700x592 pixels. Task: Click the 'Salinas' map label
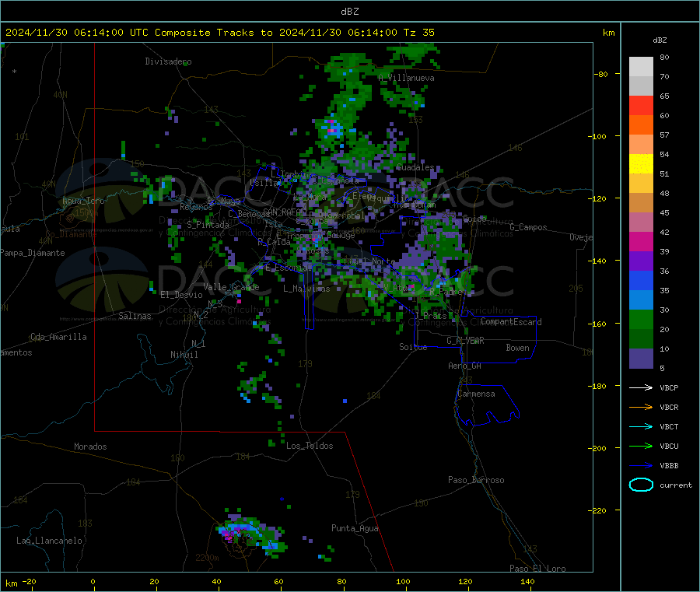point(135,316)
